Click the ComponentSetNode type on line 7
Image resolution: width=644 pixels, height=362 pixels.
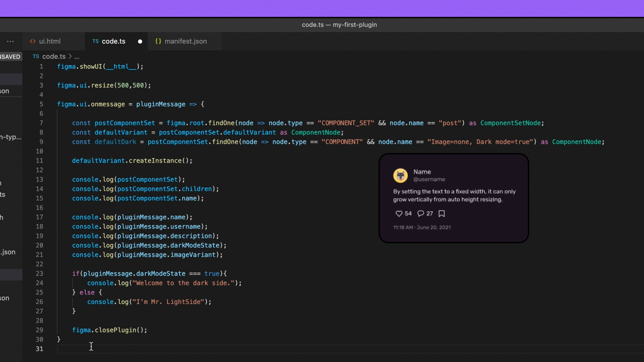coord(511,123)
